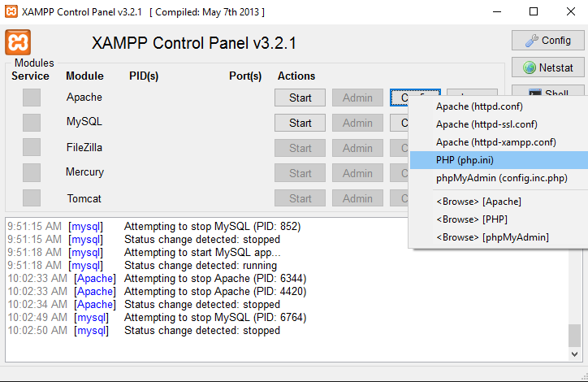Open Config with the wrench icon
The width and height of the screenshot is (588, 382).
pos(548,40)
